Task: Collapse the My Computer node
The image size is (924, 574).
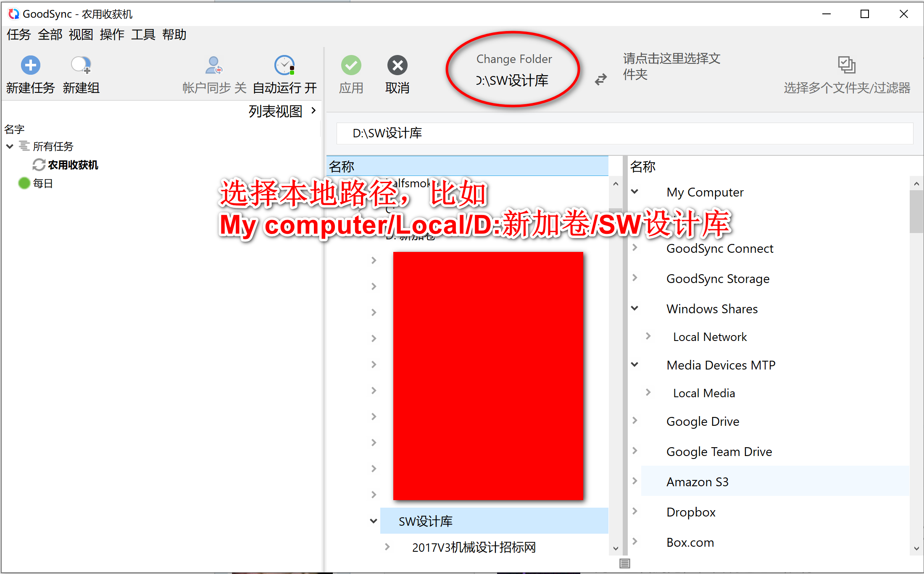Action: (635, 191)
